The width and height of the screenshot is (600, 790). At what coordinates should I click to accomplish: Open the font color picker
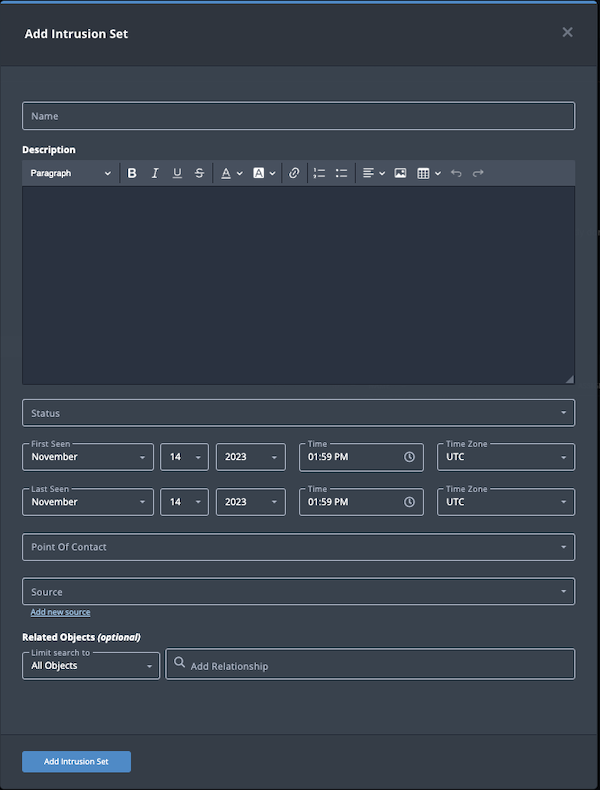(232, 173)
